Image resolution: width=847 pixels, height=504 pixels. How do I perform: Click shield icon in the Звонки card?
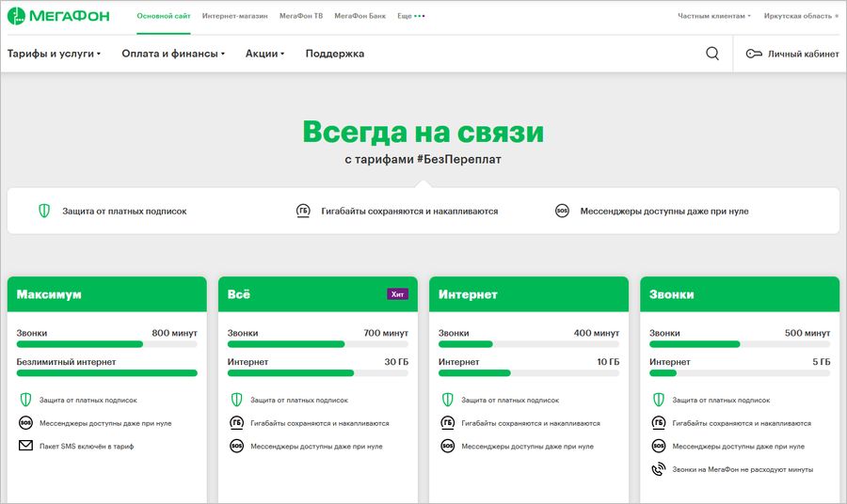pos(659,400)
